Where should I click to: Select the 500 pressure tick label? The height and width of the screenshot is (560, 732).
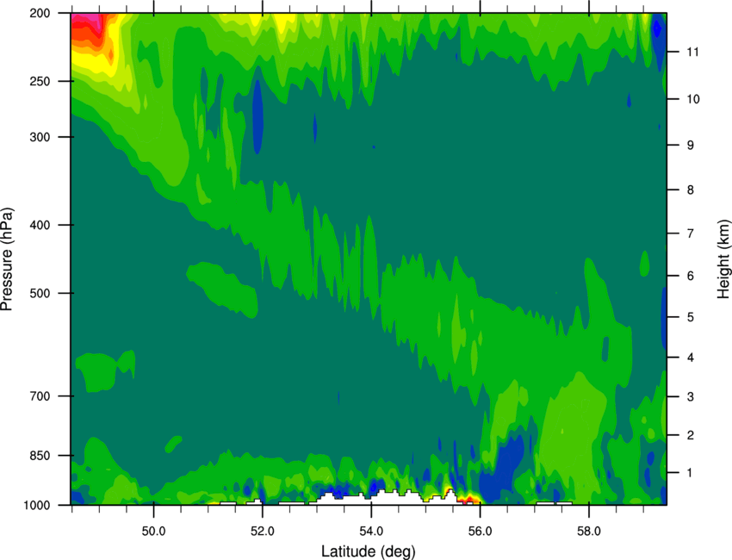40,293
